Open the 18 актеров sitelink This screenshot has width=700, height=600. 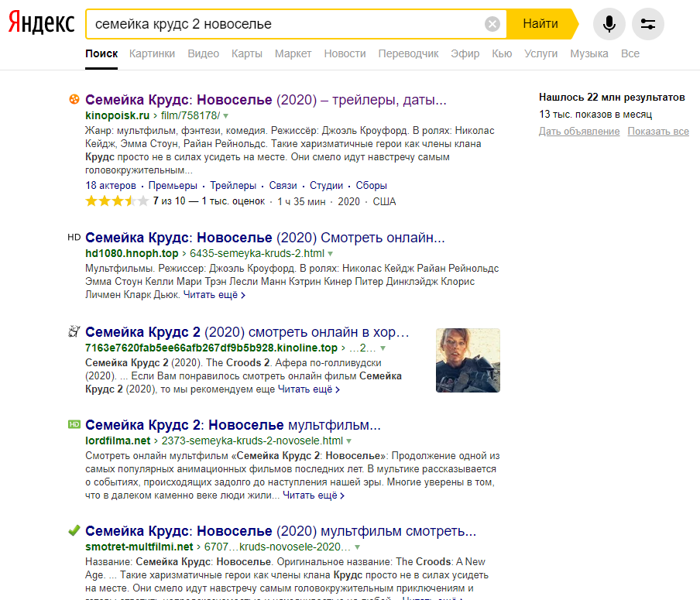111,185
